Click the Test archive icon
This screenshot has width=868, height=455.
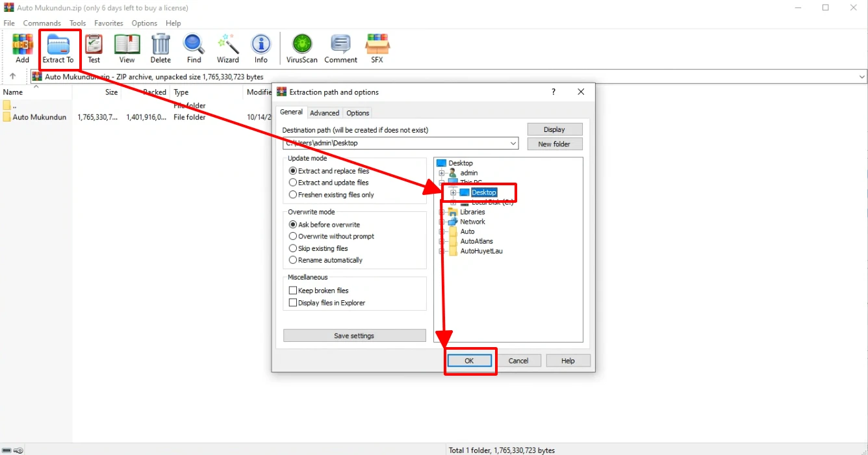[x=94, y=49]
